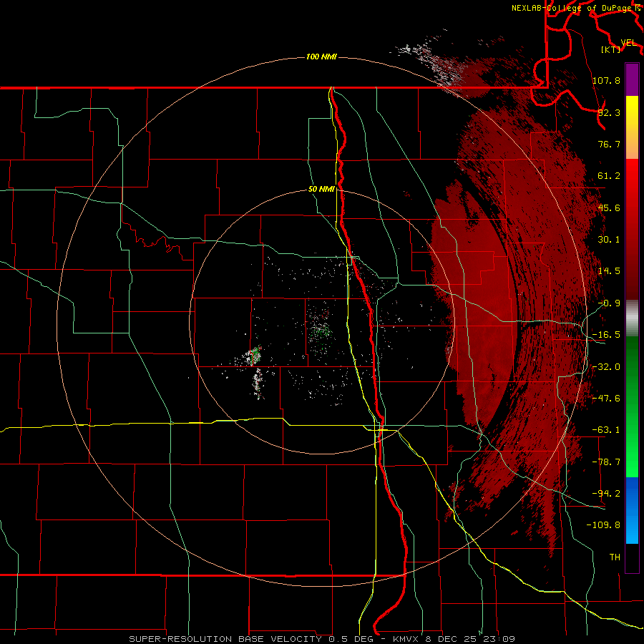
Task: Click the 92.3 value on velocity scale
Action: coord(609,112)
